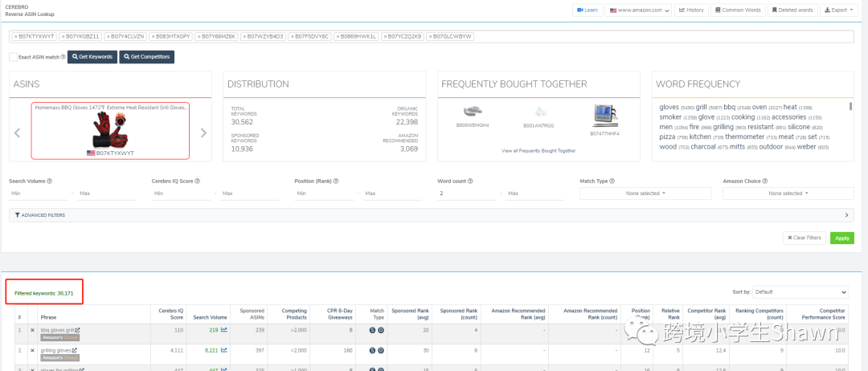Open the Amazon Choice dropdown

click(788, 194)
